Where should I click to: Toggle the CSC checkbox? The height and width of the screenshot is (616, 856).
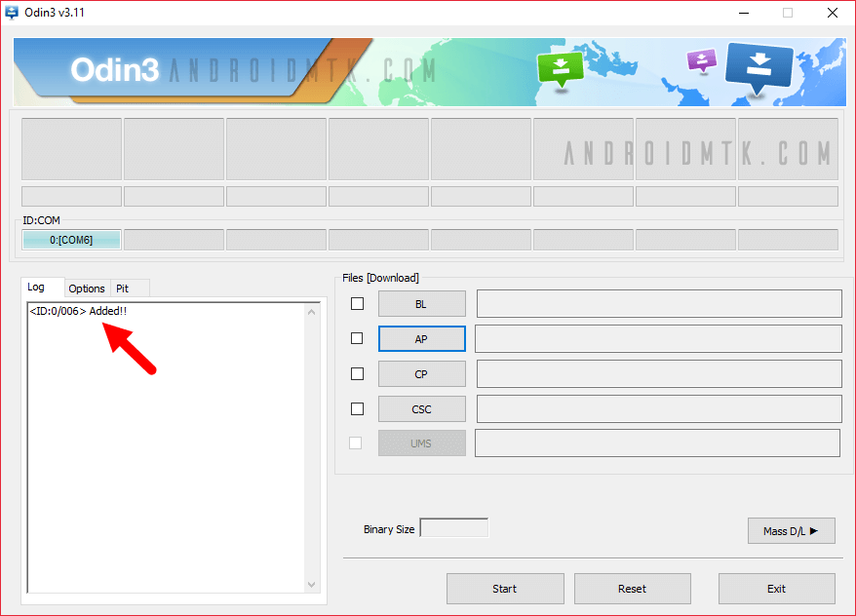[357, 408]
